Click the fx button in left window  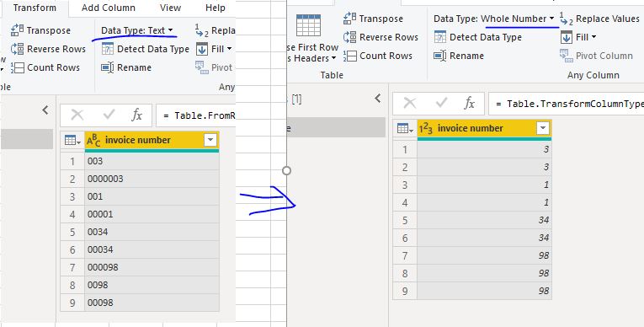pos(137,115)
